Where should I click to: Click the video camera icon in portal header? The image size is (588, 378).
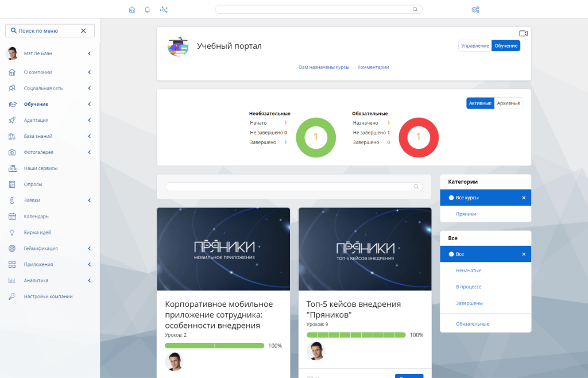click(523, 34)
